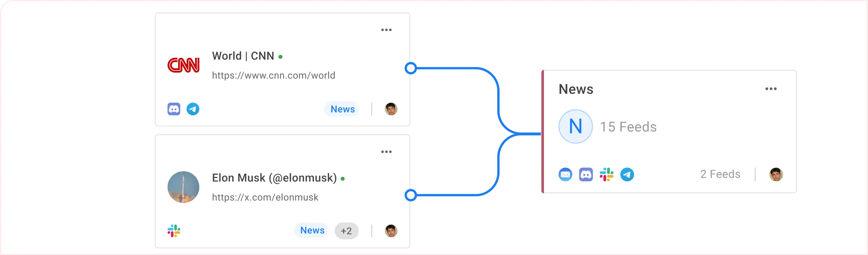Open the options menu on the News folder card
This screenshot has width=868, height=255.
coord(771,89)
